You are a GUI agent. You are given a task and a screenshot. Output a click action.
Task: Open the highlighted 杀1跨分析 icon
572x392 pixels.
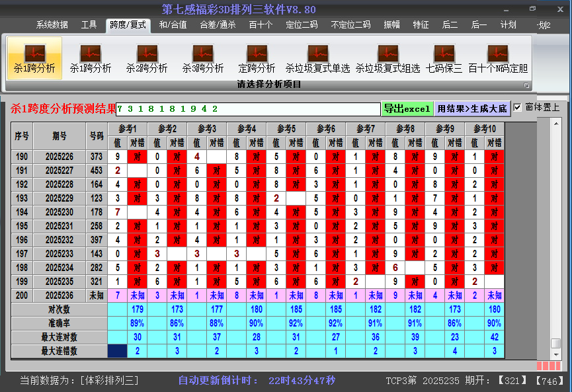point(34,58)
